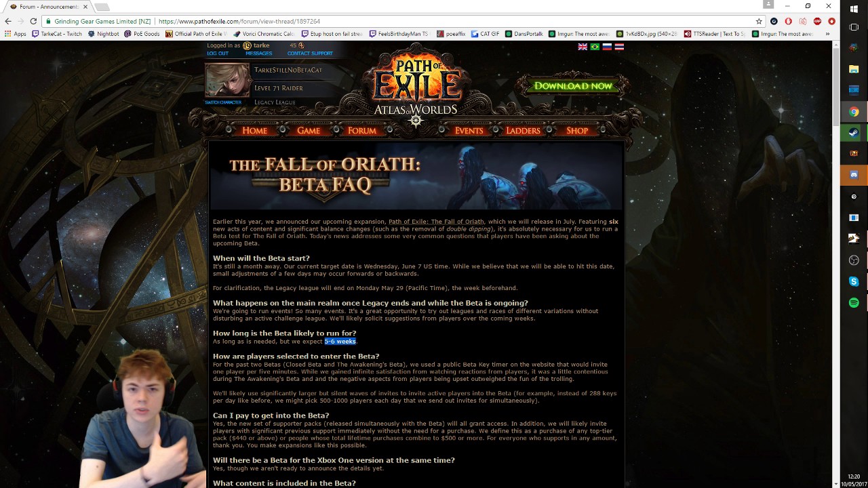Click the Adblock Plus extension icon
Image resolution: width=868 pixels, height=488 pixels.
pos(817,21)
